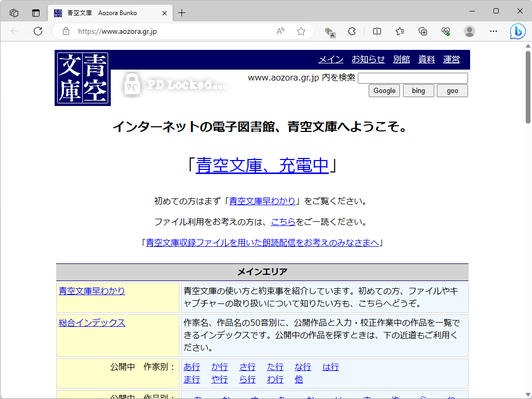This screenshot has width=532, height=399.
Task: Search with the Google button
Action: 384,90
